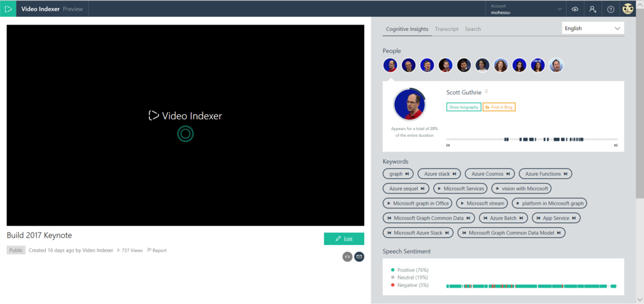Click the Microsoft Graph Common Data keyword

(429, 218)
